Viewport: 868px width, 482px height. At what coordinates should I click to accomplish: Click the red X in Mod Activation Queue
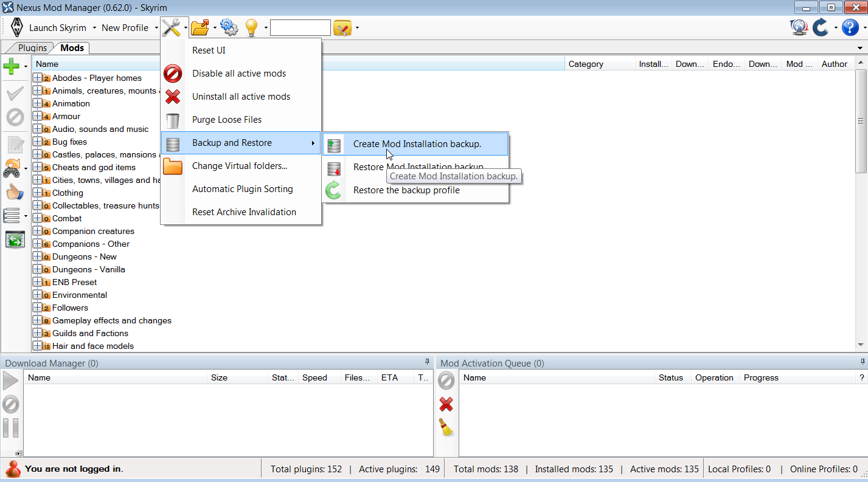tap(446, 404)
